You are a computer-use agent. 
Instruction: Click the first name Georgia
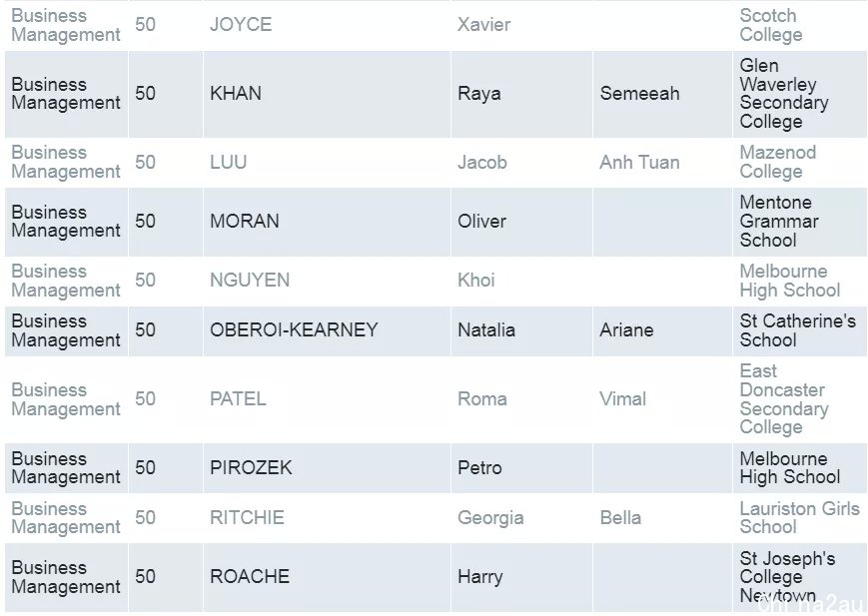click(490, 518)
